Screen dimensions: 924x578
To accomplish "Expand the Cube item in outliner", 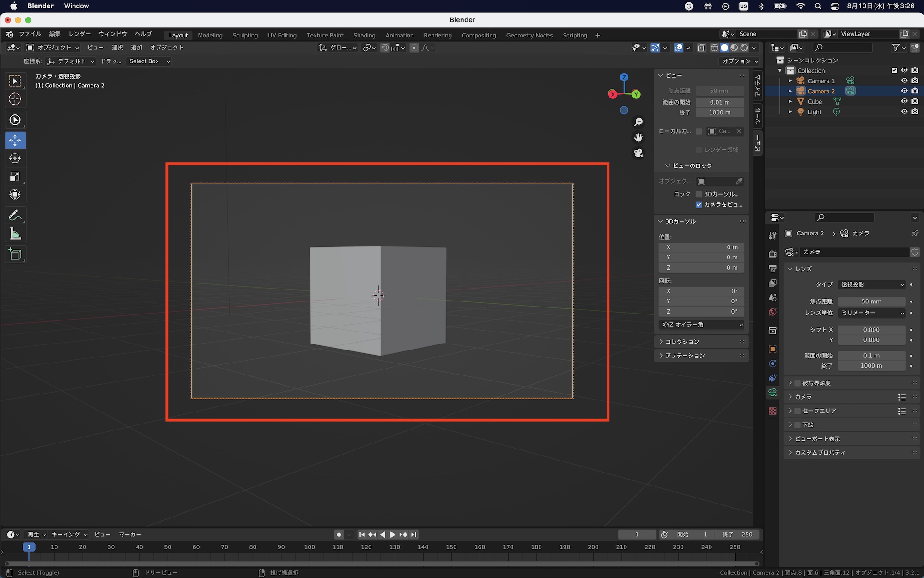I will click(790, 102).
